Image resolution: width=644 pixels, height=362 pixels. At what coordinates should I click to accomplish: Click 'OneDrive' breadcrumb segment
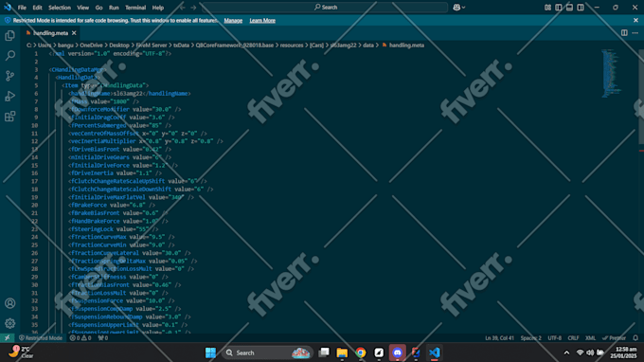(91, 45)
